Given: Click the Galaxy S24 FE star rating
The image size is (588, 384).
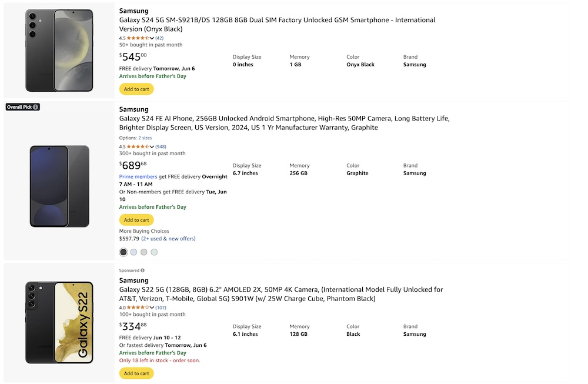Looking at the screenshot, I should click(138, 146).
